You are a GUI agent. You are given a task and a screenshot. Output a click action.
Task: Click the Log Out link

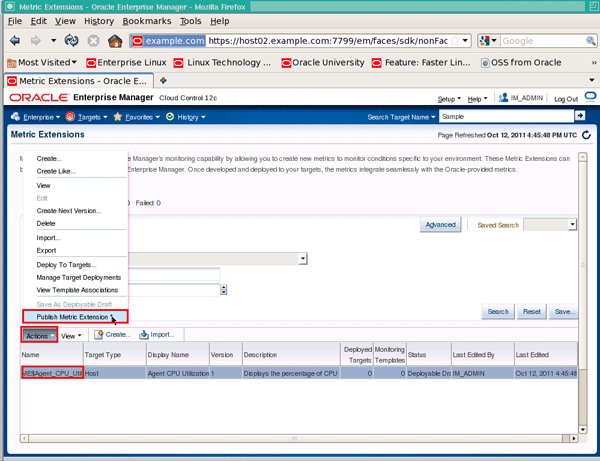[x=566, y=99]
